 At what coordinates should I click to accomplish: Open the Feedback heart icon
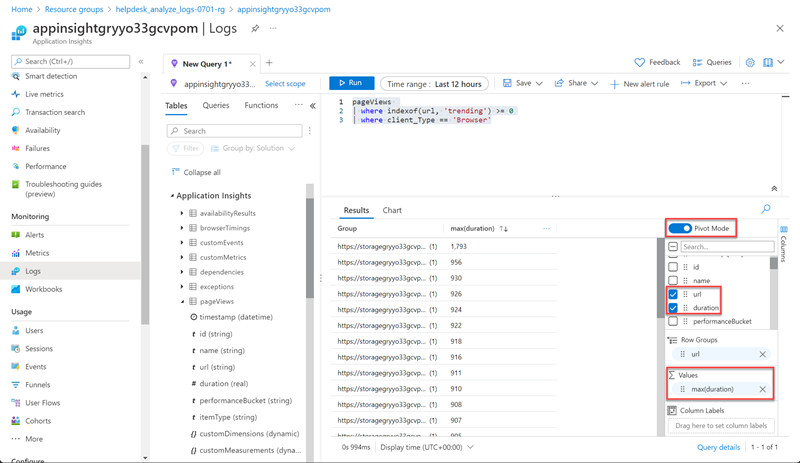(639, 62)
